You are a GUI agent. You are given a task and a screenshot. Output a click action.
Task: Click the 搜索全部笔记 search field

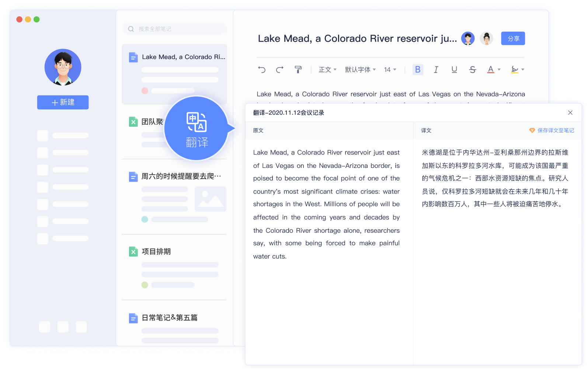tap(174, 29)
